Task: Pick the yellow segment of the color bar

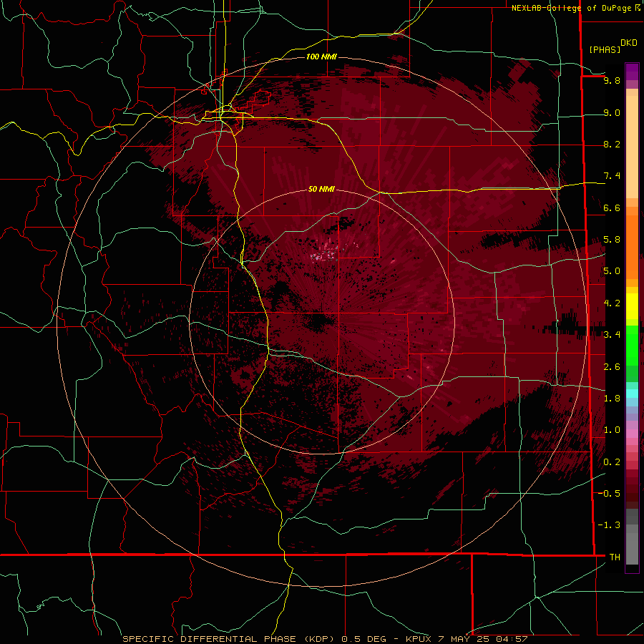Action: [x=632, y=306]
